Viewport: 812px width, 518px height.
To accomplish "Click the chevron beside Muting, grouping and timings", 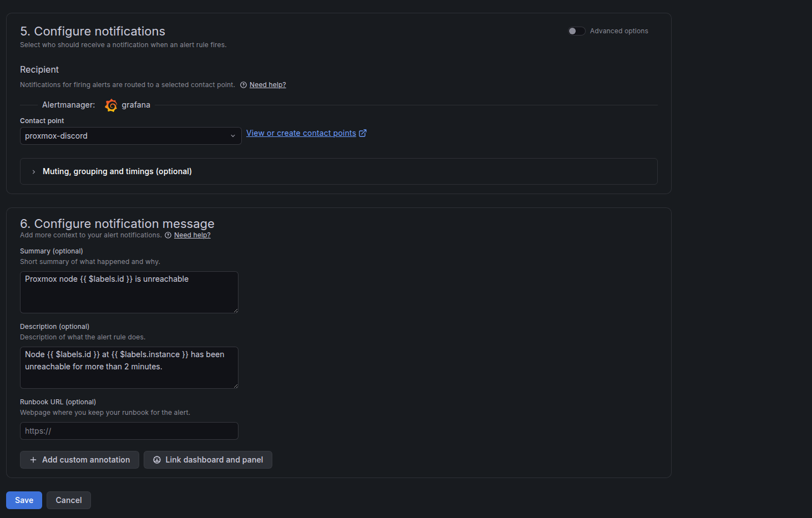I will click(34, 172).
